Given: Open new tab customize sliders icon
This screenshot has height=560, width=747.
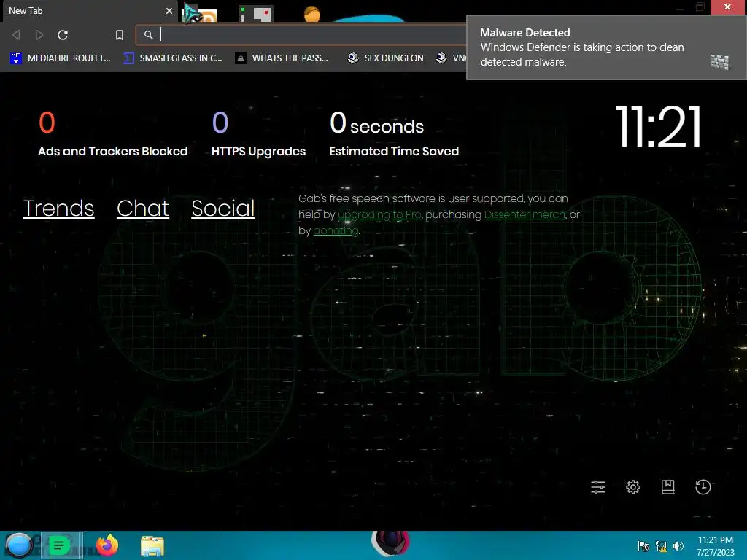Looking at the screenshot, I should 598,486.
